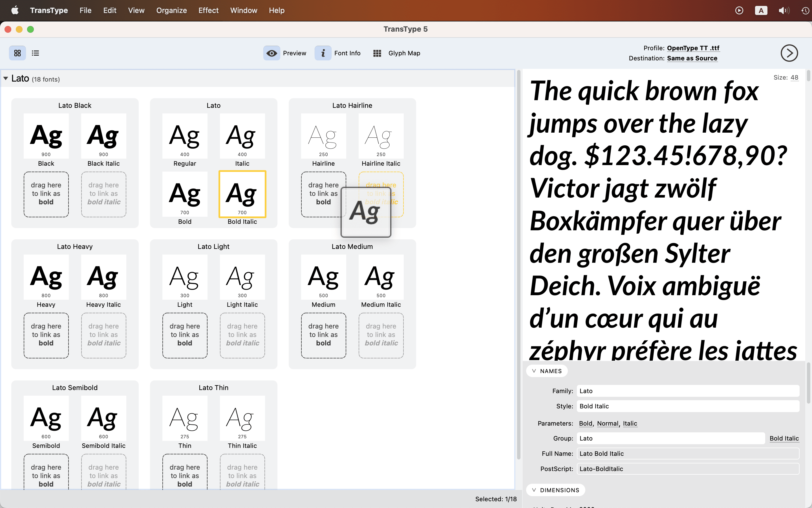The width and height of the screenshot is (812, 508).
Task: Click Lato Heavy bold italic drop box
Action: click(104, 335)
